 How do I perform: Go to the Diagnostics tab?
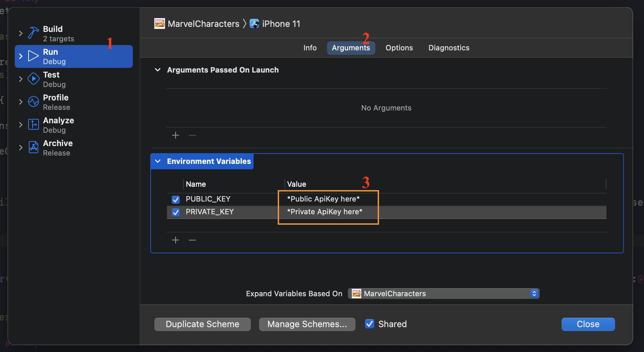(449, 48)
